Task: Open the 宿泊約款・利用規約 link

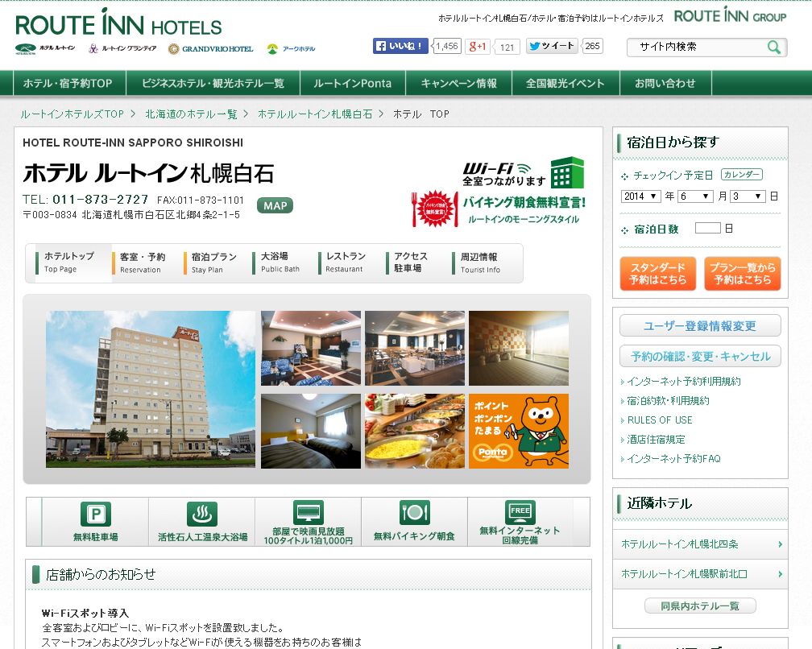Action: click(x=668, y=400)
